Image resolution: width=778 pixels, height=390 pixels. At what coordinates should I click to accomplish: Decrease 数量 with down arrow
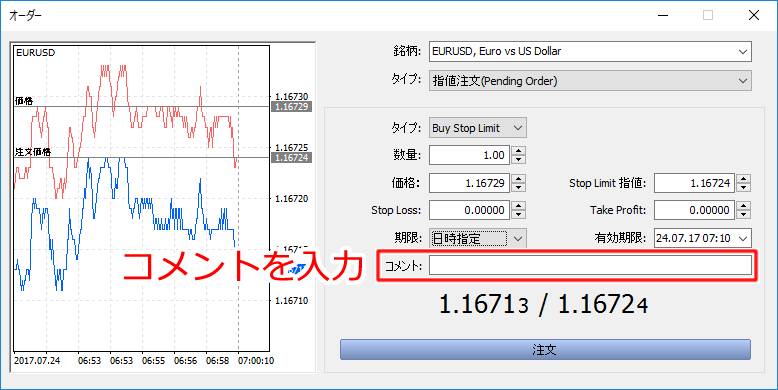[518, 160]
